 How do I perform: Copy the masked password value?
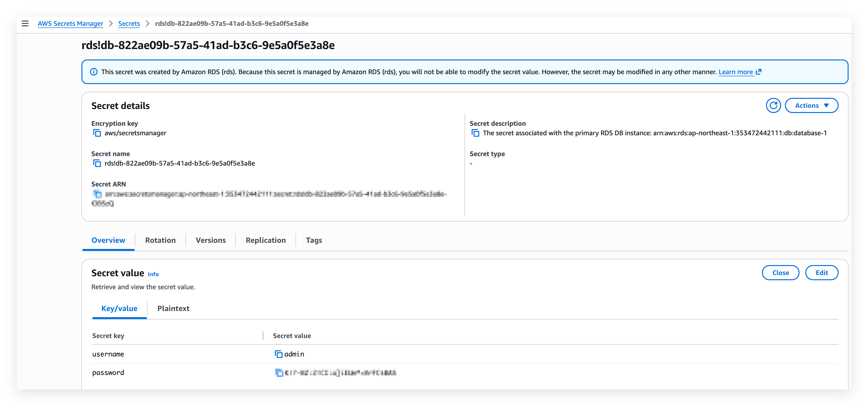pyautogui.click(x=278, y=372)
